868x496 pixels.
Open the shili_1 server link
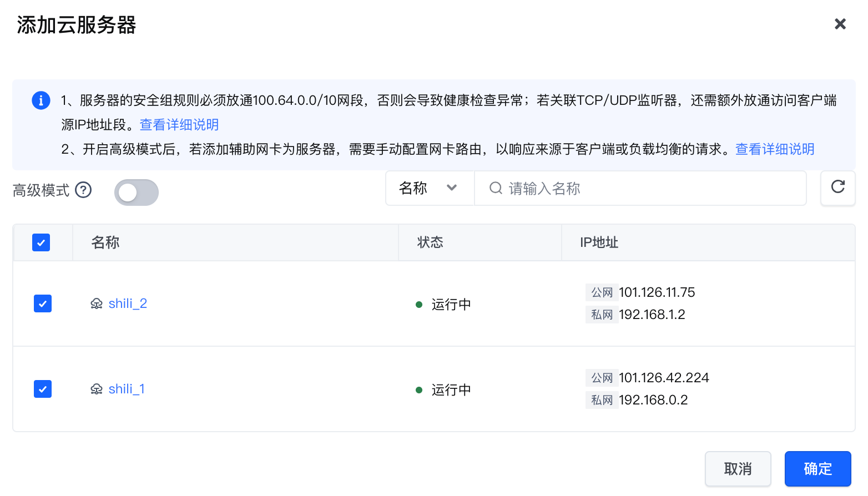pyautogui.click(x=127, y=389)
